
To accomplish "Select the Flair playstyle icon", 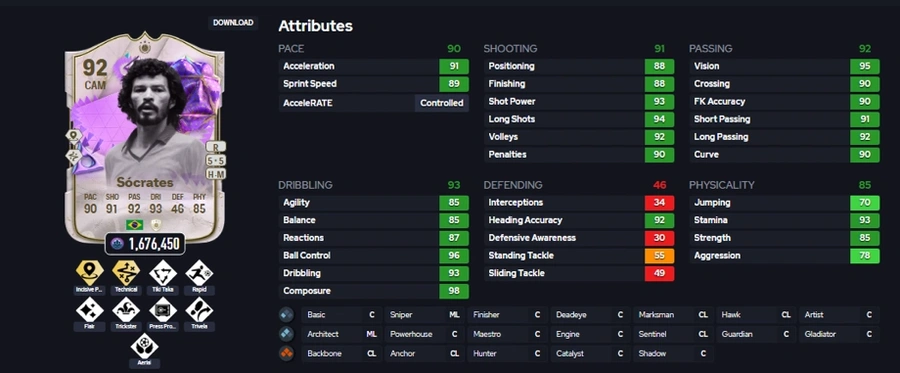I will coord(90,310).
